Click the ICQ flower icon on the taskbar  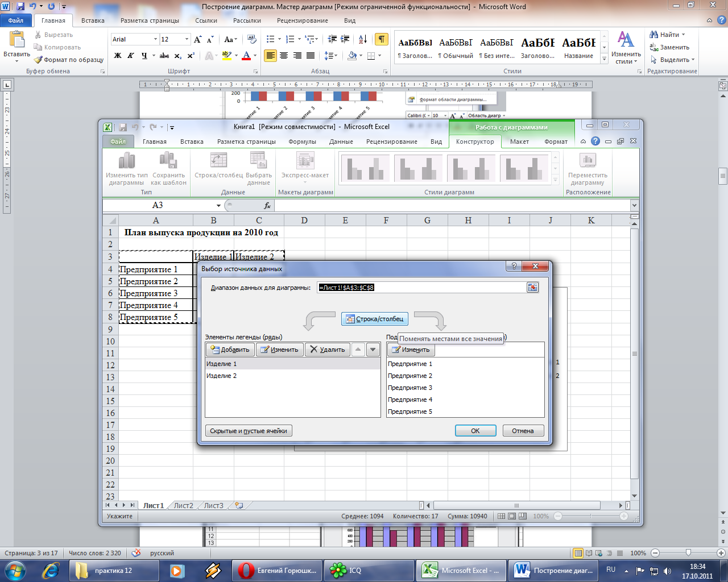point(338,570)
